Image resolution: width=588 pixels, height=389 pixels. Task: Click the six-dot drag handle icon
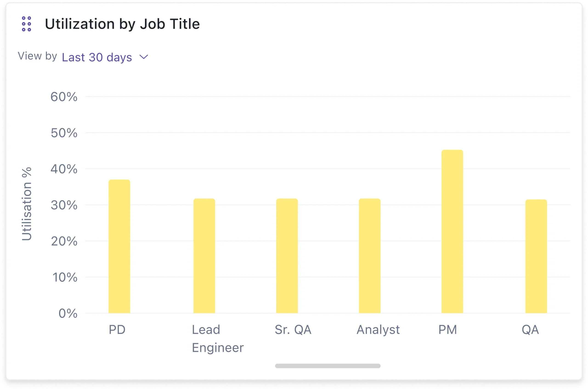tap(26, 24)
